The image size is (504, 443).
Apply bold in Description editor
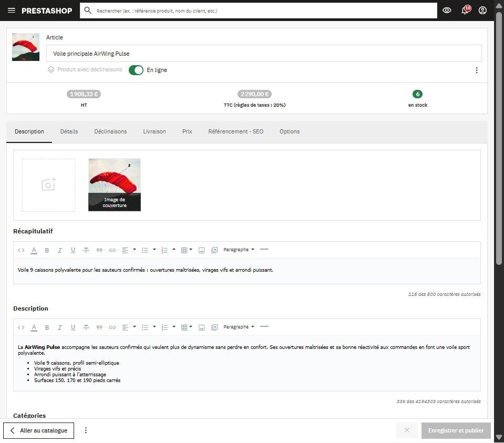coord(47,327)
